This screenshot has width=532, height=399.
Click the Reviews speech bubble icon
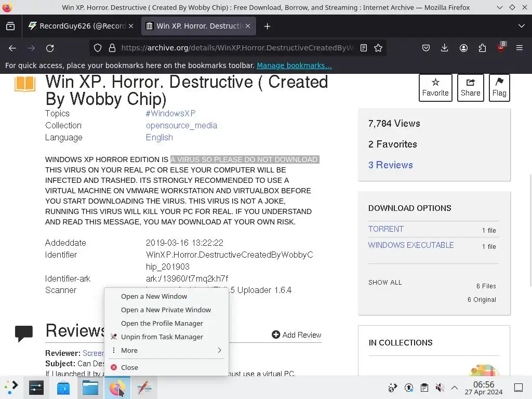(24, 334)
